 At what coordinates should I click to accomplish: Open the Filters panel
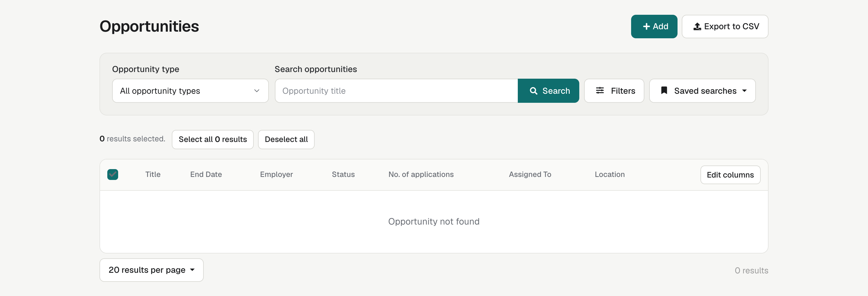[x=614, y=91]
